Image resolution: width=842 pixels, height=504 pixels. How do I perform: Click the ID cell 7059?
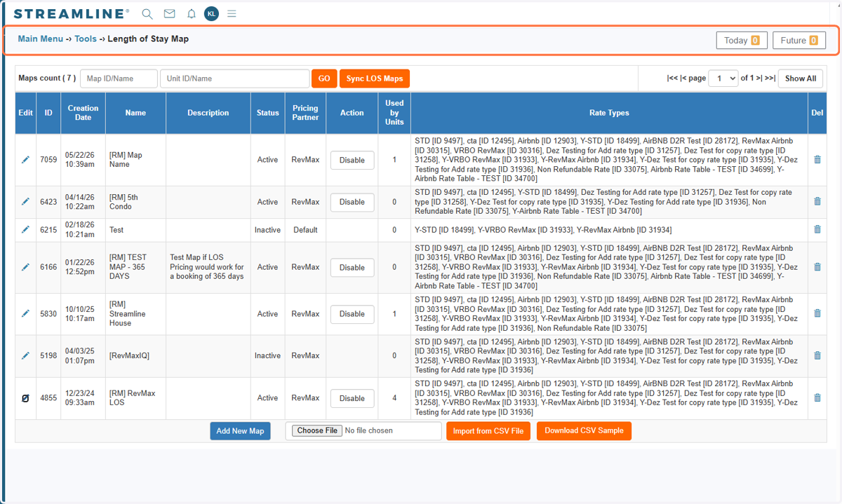48,160
